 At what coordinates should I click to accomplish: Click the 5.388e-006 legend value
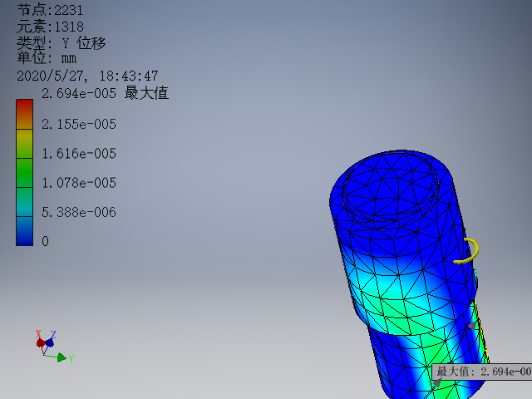(79, 213)
